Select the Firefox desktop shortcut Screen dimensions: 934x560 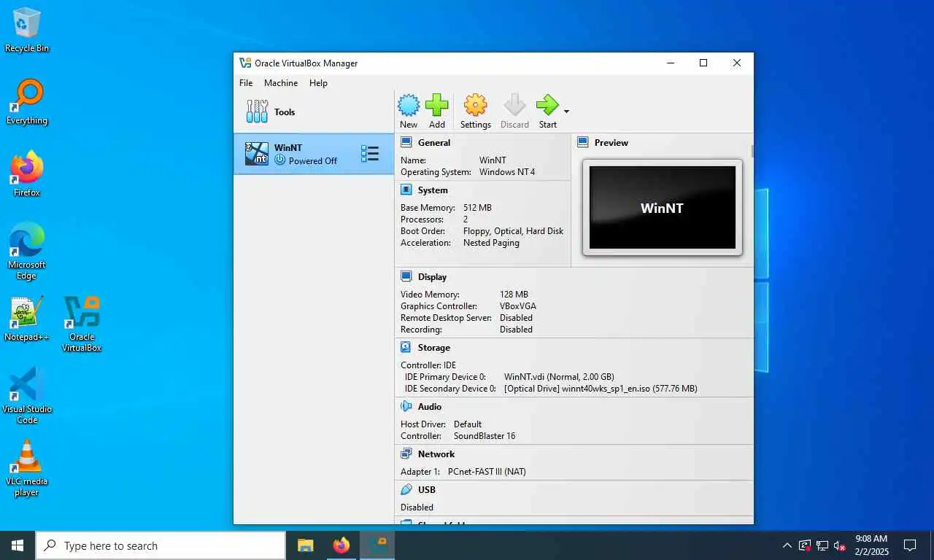tap(27, 174)
